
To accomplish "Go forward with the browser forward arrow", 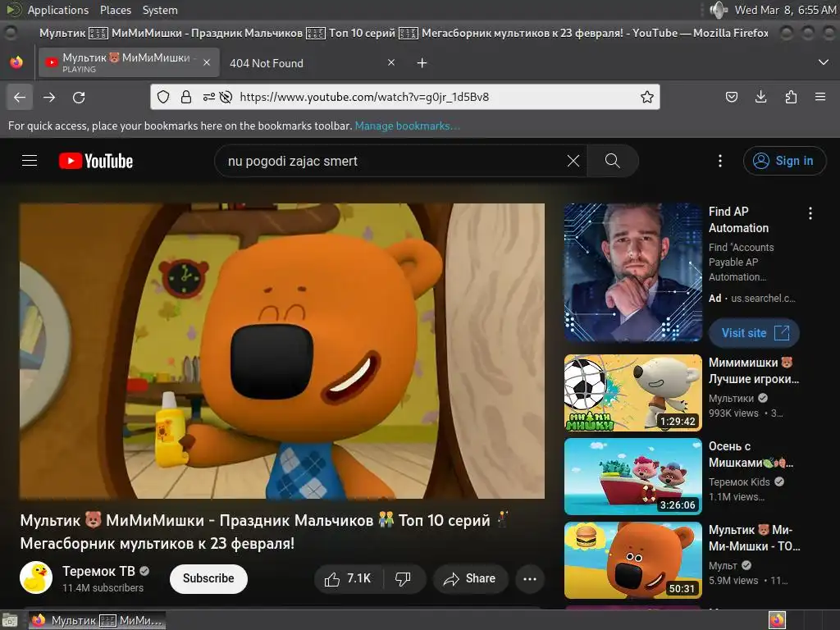I will [49, 97].
